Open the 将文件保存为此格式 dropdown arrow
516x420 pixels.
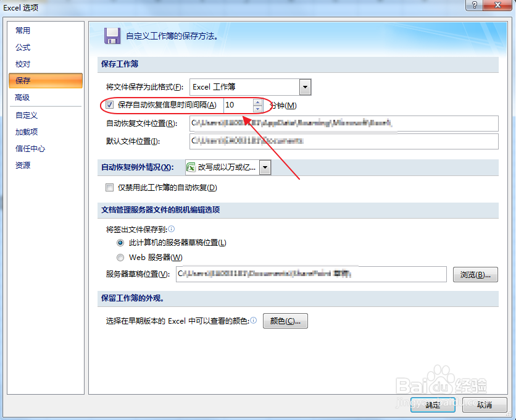[x=305, y=87]
